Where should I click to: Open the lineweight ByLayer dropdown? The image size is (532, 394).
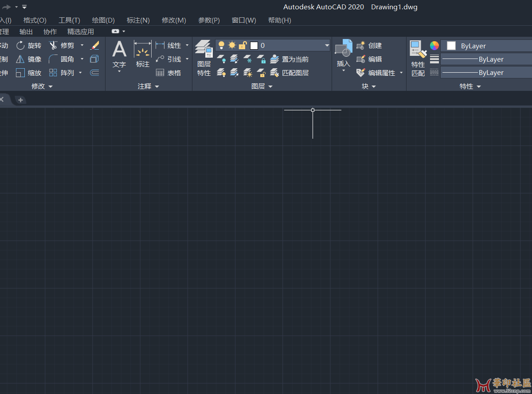point(486,59)
